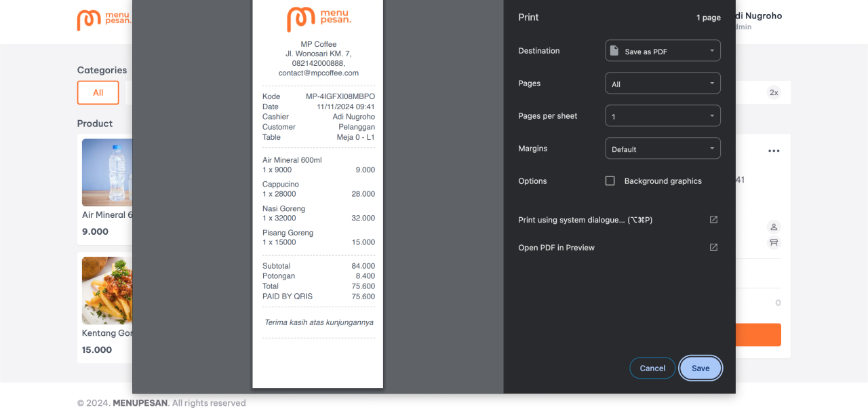Click the Air Mineral product thumbnail
Viewport: 868px width, 418px height.
pos(106,172)
